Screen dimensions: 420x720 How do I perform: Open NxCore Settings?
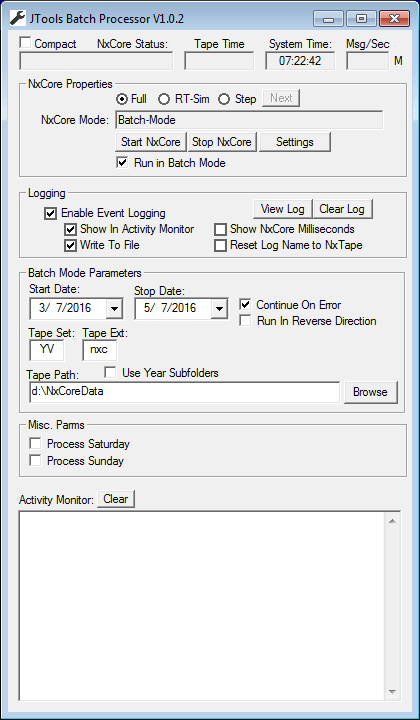click(295, 142)
